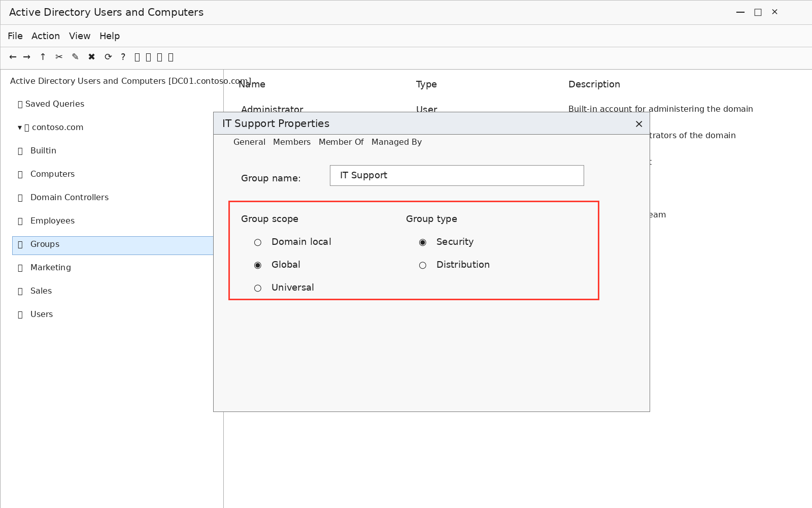This screenshot has width=812, height=508.
Task: Open the Member Of tab
Action: 341,142
